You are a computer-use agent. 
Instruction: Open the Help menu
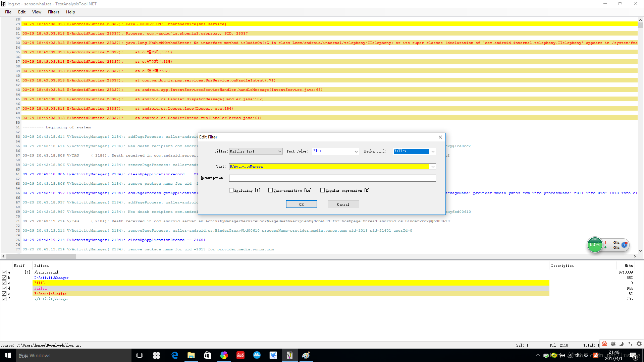point(70,12)
